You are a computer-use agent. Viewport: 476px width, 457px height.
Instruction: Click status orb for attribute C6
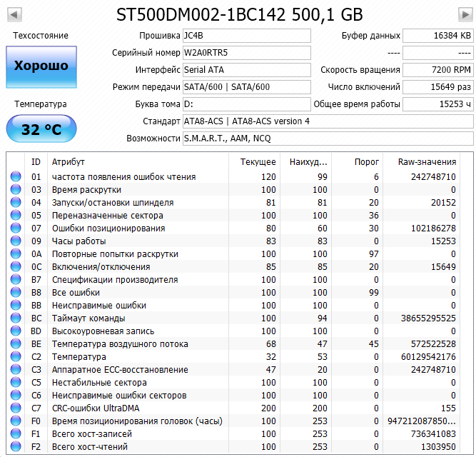pyautogui.click(x=16, y=395)
